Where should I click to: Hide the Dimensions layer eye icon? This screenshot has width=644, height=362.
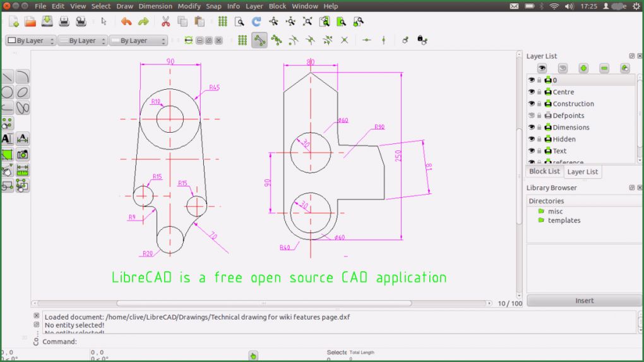pos(532,128)
